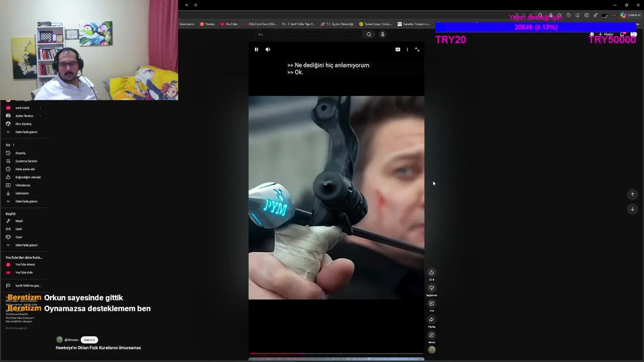Viewport: 644px width, 362px height.
Task: Open the Ebru Gündeş subscription
Action: pos(24,124)
